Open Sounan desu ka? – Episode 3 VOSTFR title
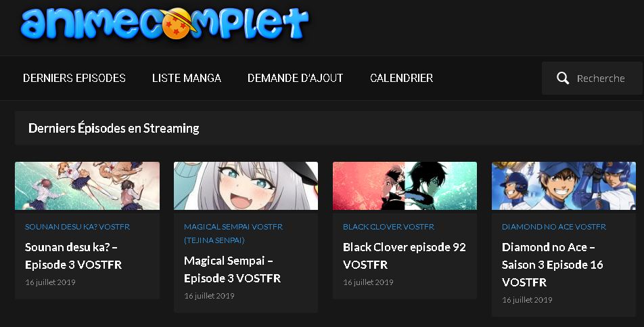 [74, 256]
